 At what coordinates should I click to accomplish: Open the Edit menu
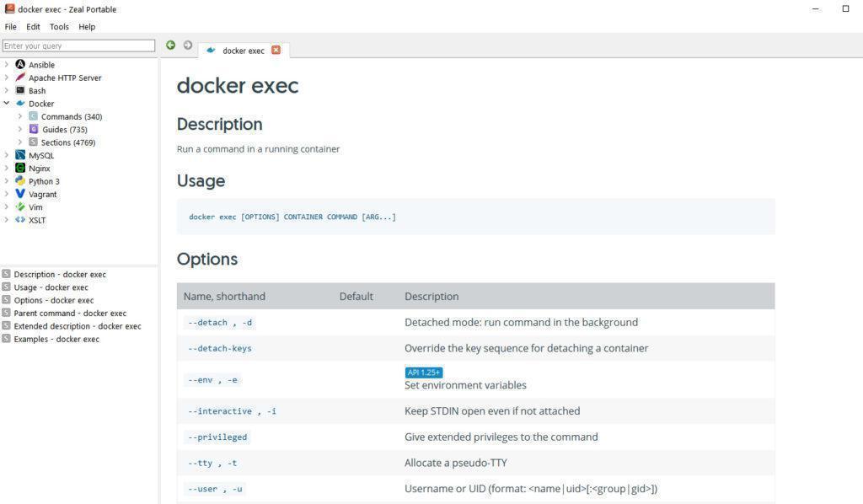pos(33,26)
